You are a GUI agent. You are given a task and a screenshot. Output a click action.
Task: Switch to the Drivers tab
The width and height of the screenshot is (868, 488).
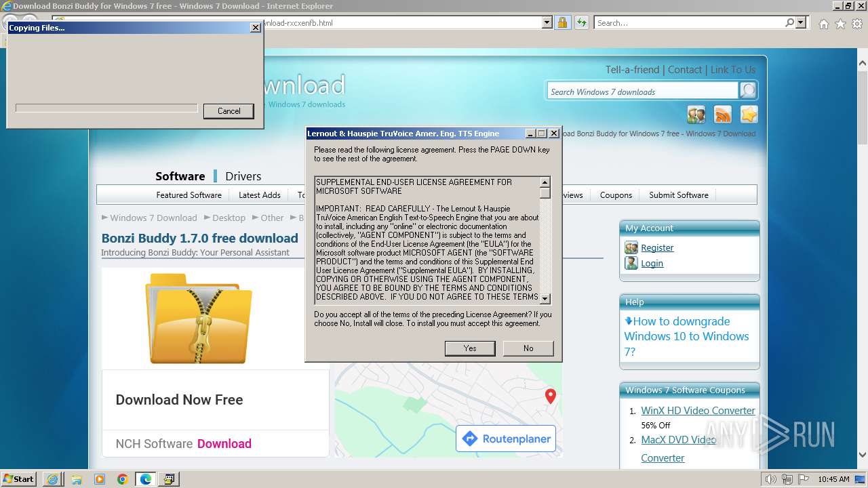click(243, 176)
